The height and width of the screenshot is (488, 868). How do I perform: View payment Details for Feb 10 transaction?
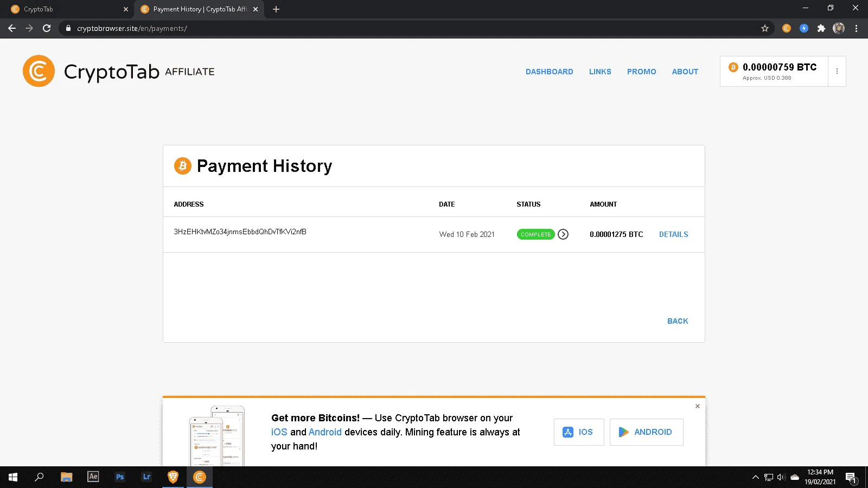click(674, 234)
